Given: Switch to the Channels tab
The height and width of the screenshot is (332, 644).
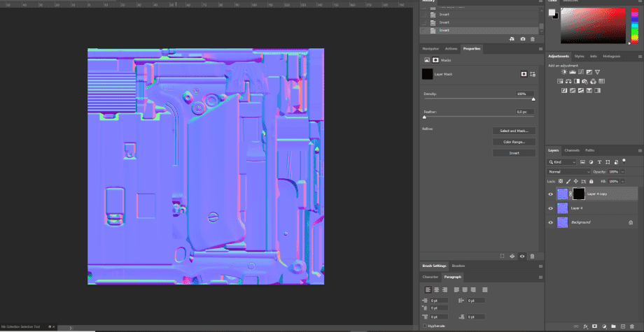Looking at the screenshot, I should click(x=572, y=150).
